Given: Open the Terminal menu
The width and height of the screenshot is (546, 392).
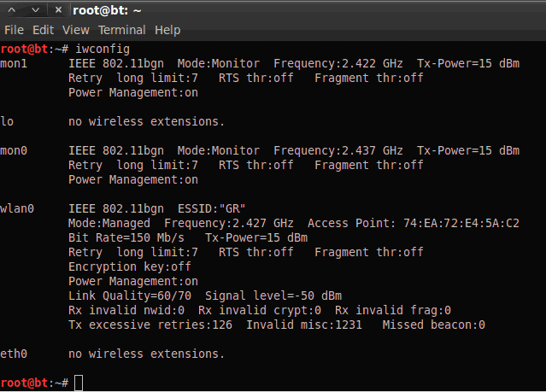Looking at the screenshot, I should pos(122,30).
